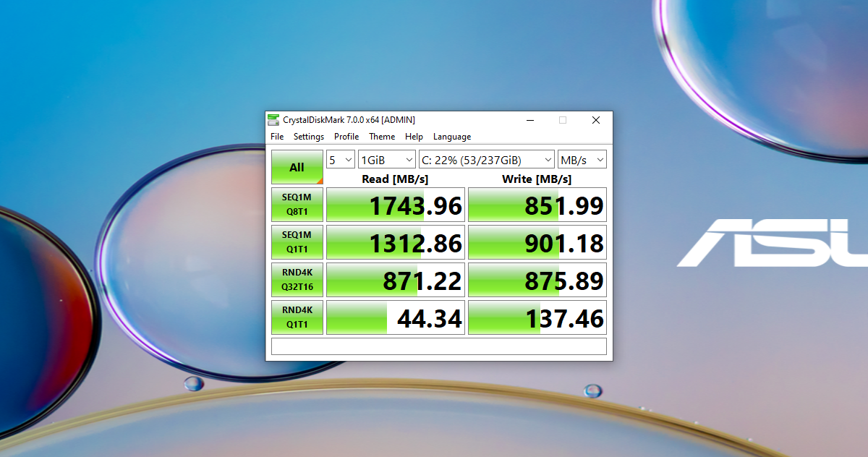Click the 851.99 write result

[537, 205]
